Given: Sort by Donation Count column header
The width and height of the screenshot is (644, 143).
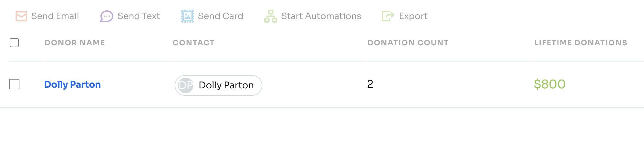Looking at the screenshot, I should click(x=408, y=43).
